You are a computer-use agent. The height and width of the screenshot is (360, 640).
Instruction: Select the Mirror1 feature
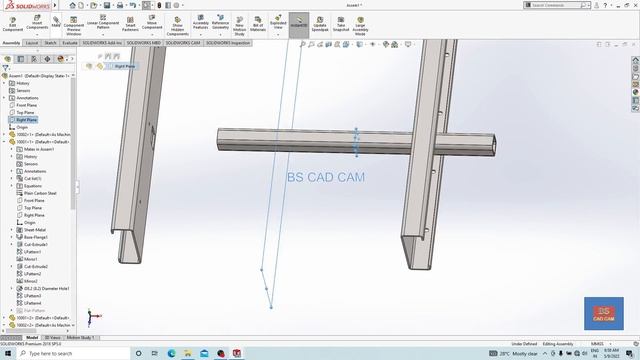click(x=27, y=259)
